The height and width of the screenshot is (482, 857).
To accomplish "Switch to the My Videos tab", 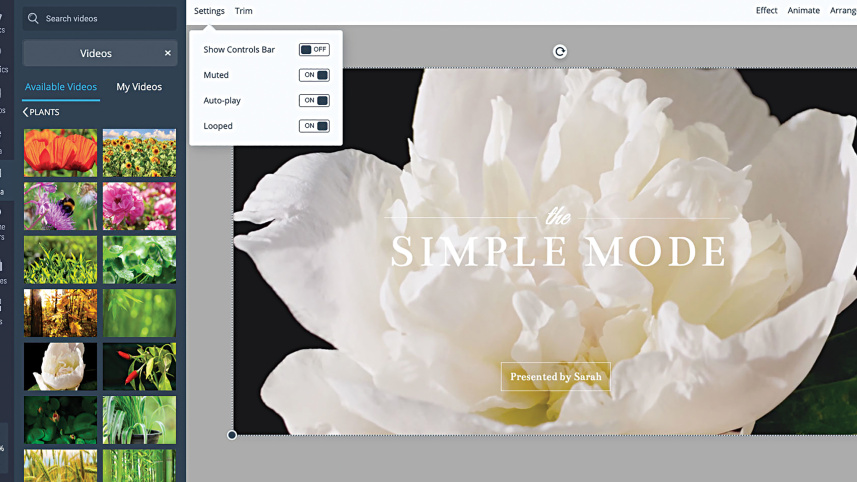I will [139, 87].
